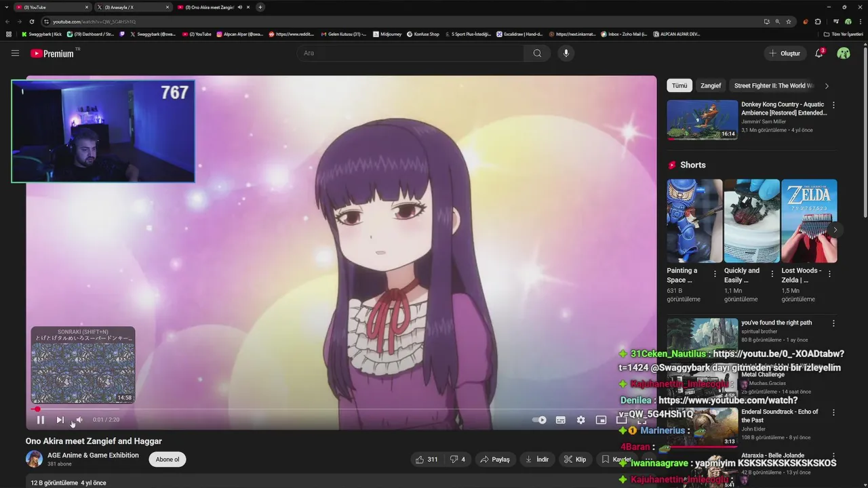This screenshot has width=868, height=488.
Task: Toggle subtitles in the player
Action: tap(561, 420)
